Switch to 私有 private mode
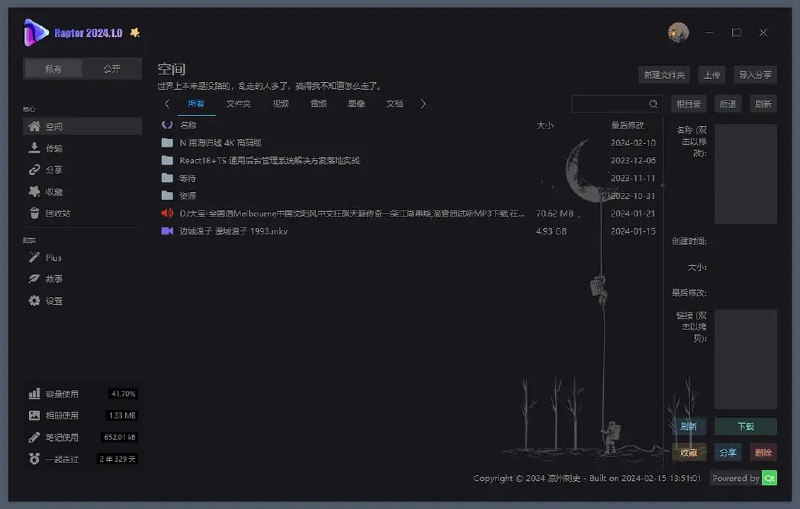The image size is (800, 509). click(53, 69)
